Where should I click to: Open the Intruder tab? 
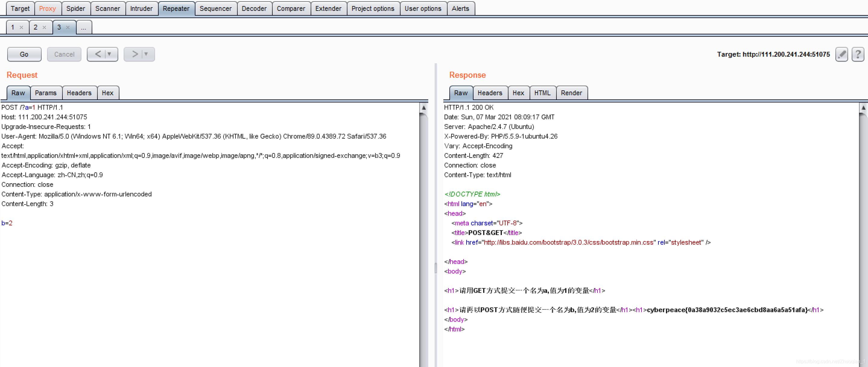point(141,8)
